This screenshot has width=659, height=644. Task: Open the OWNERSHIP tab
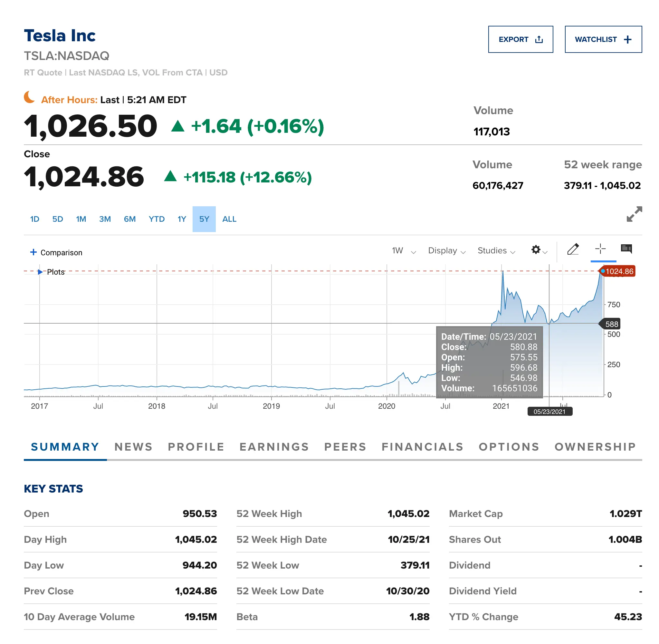595,447
